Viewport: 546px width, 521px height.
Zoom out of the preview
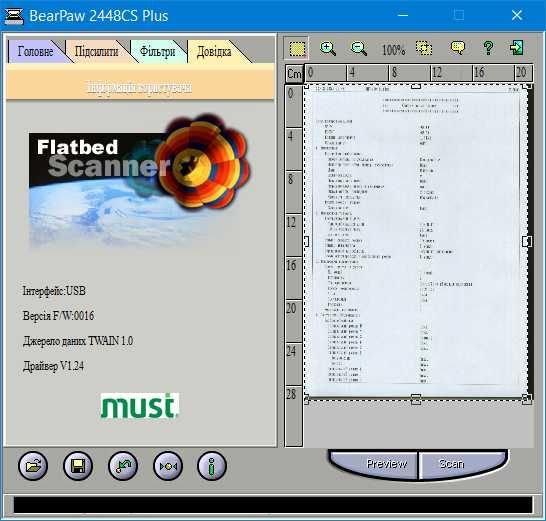pyautogui.click(x=358, y=48)
